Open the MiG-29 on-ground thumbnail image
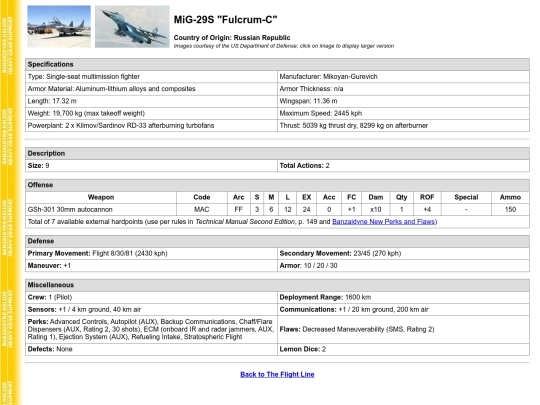Image resolution: width=540 pixels, height=405 pixels. click(59, 26)
